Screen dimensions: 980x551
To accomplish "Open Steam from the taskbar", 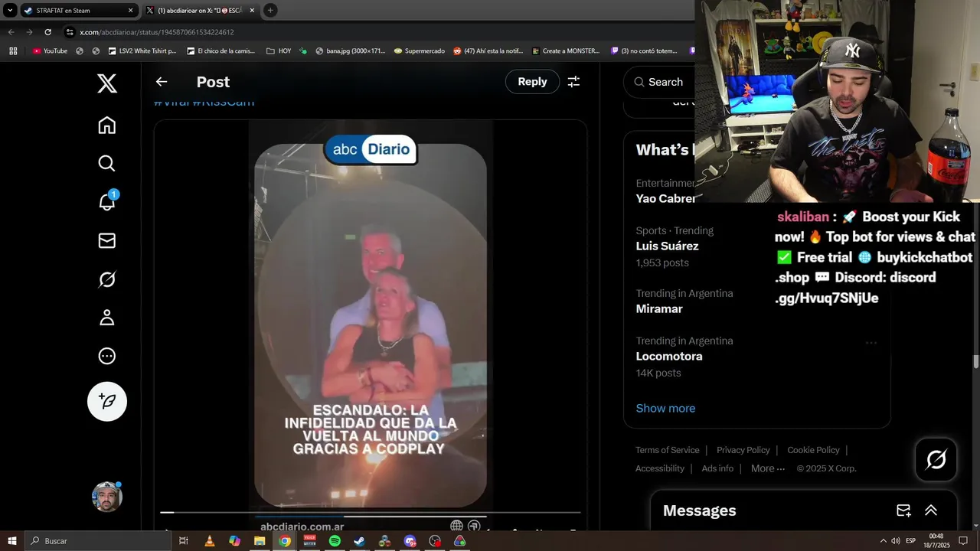I will click(x=359, y=541).
